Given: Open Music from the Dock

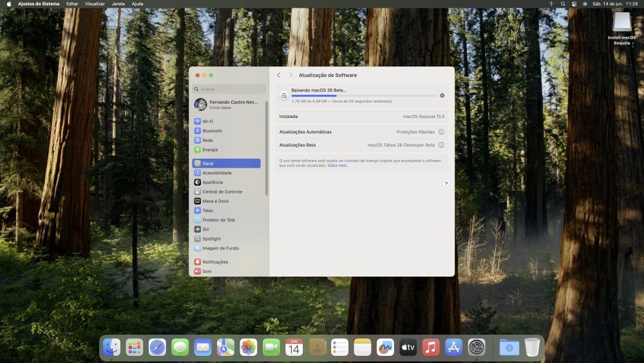Looking at the screenshot, I should pos(431,348).
